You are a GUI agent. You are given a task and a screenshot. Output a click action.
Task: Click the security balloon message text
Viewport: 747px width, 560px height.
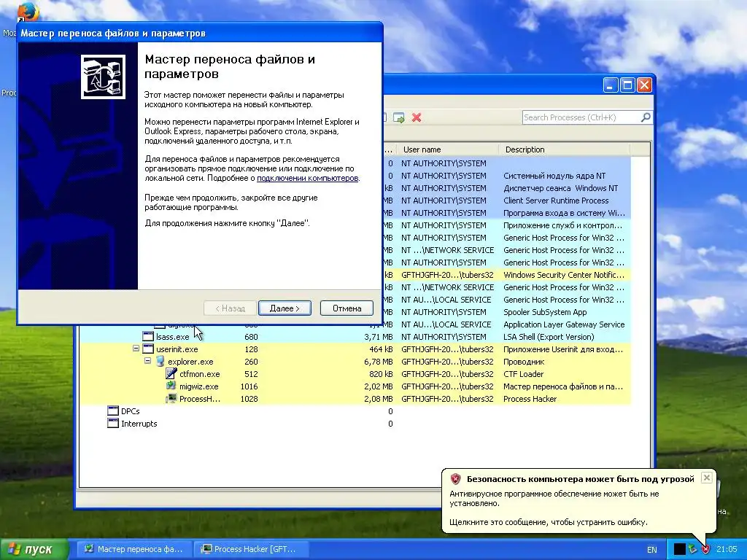point(554,499)
